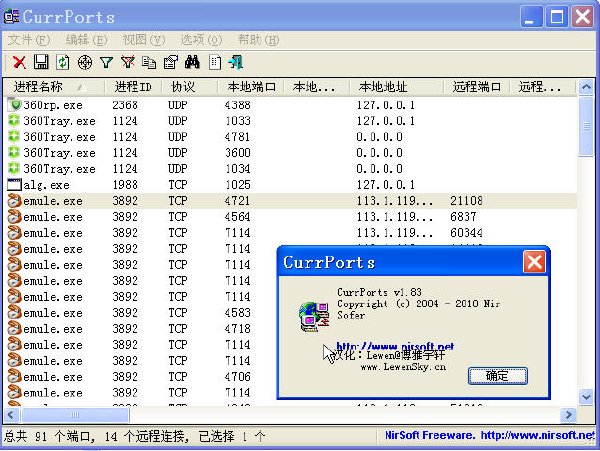The image size is (600, 451).
Task: Open the nirsoft.net link in About dialog
Action: (395, 346)
